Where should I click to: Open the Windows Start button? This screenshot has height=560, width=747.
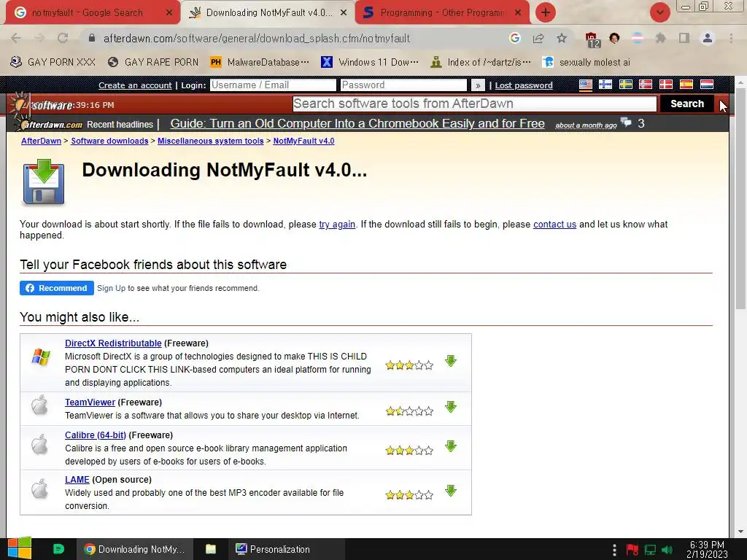(x=20, y=548)
